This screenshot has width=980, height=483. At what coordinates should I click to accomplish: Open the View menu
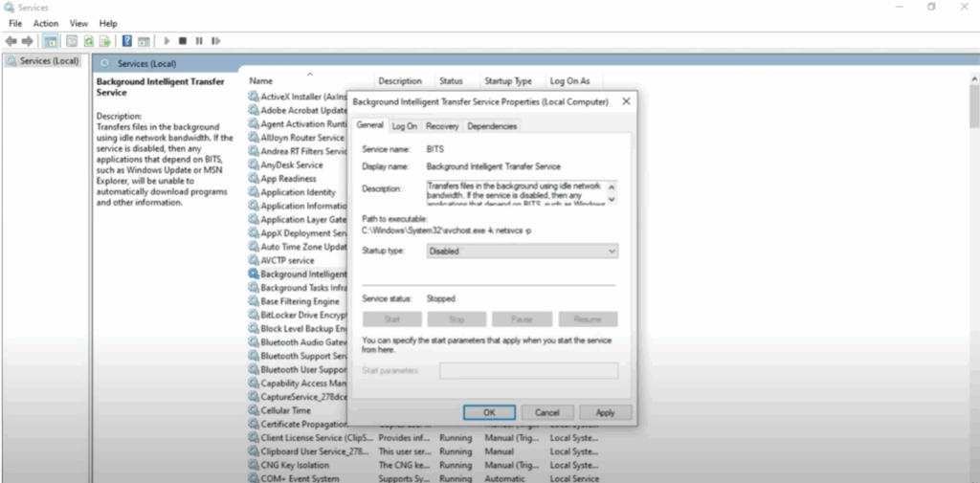pos(78,23)
